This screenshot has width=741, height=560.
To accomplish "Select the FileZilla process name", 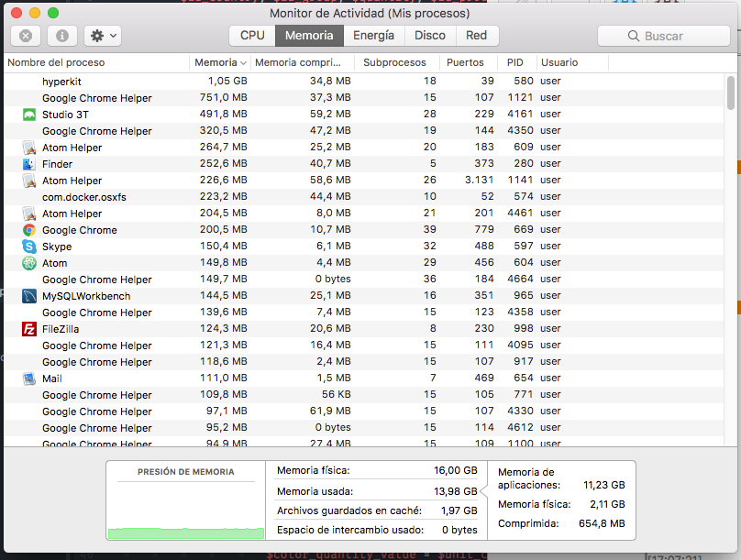I will pos(61,329).
